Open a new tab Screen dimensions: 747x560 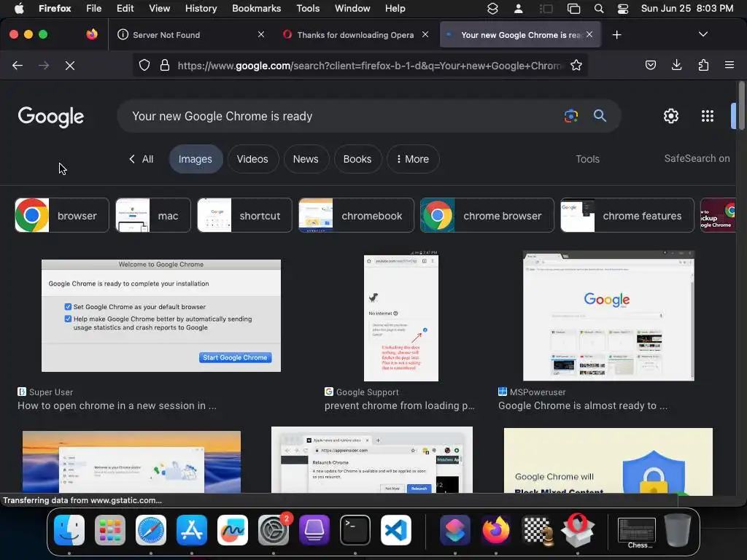[617, 35]
